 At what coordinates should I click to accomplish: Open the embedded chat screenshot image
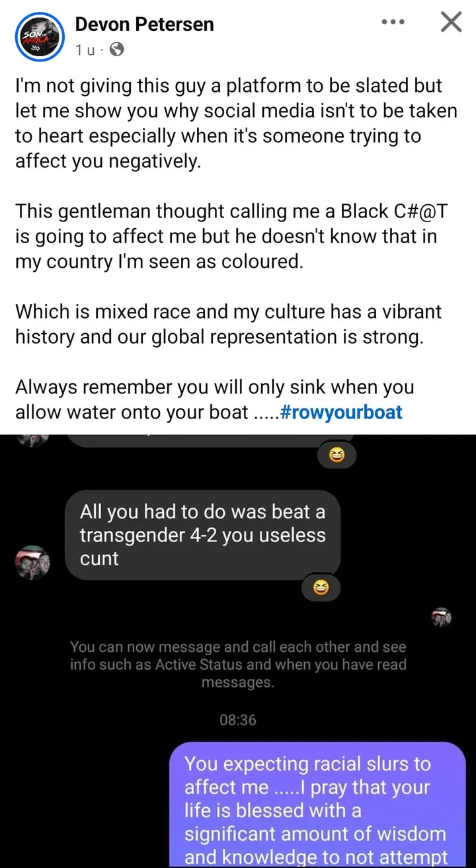pos(238,651)
